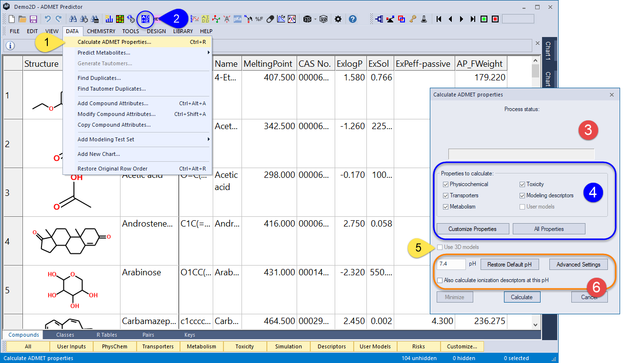This screenshot has width=644, height=363.
Task: Switch to the Classes tab
Action: point(65,335)
